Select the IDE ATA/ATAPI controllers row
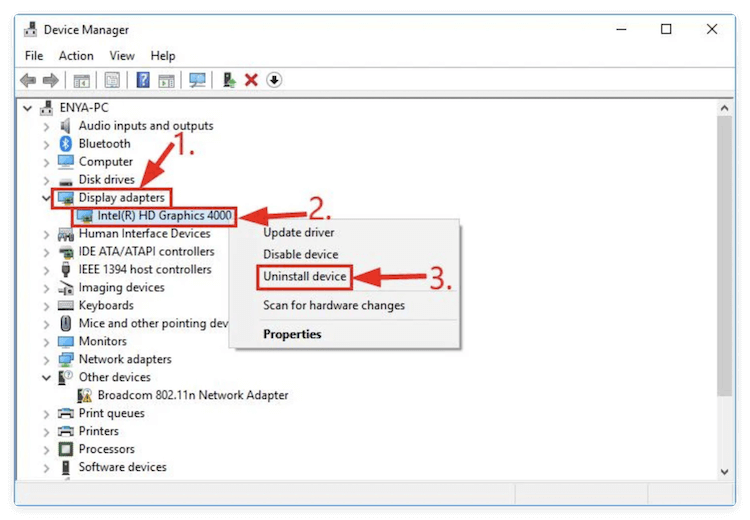This screenshot has height=520, width=750. [146, 252]
